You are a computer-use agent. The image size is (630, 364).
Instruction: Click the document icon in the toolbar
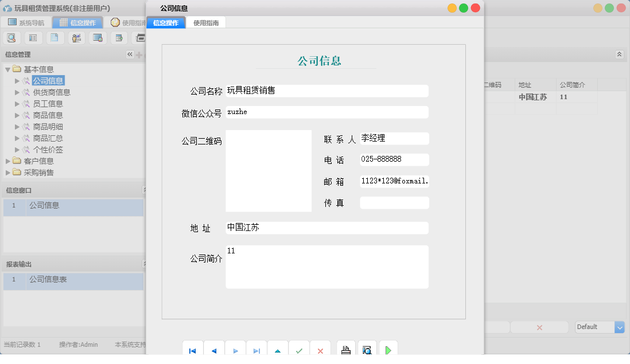(55, 37)
